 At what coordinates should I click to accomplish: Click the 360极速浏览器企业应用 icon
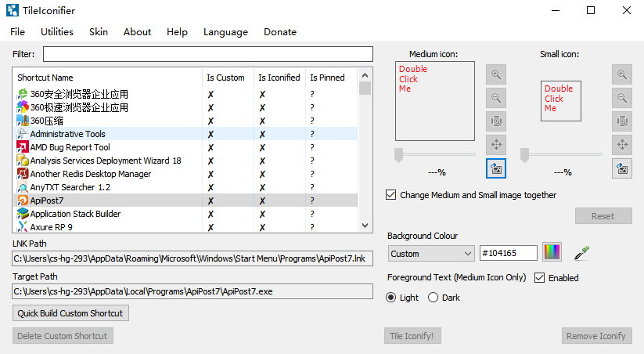point(23,107)
